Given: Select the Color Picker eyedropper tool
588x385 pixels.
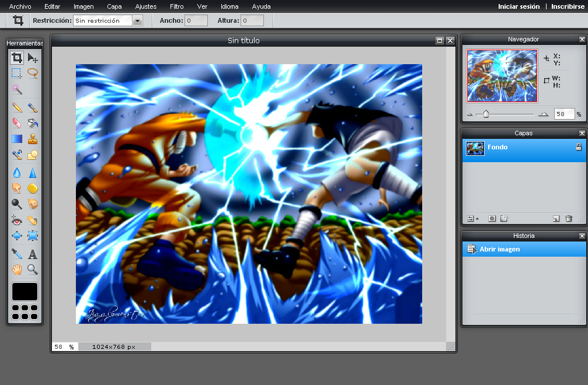Looking at the screenshot, I should (x=17, y=254).
